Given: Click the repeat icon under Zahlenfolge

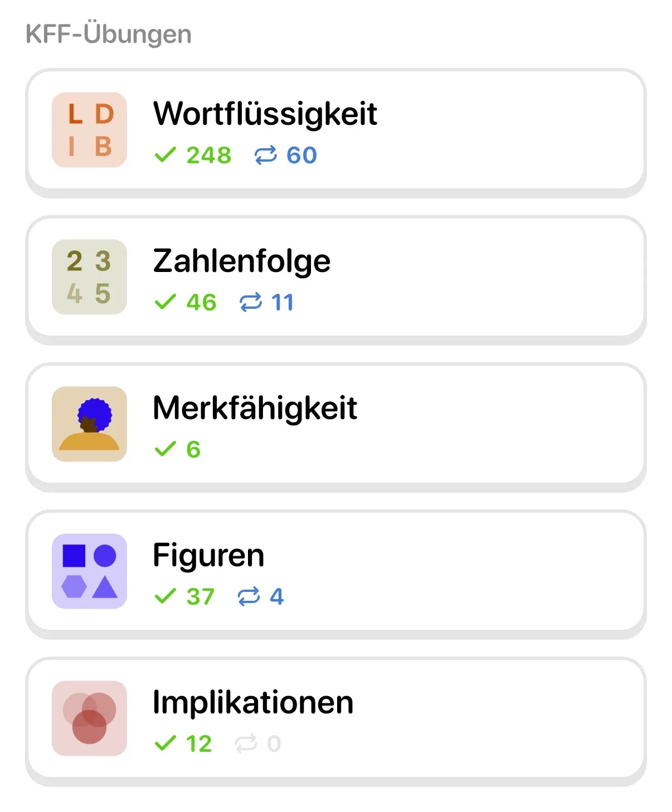Looking at the screenshot, I should click(x=250, y=303).
